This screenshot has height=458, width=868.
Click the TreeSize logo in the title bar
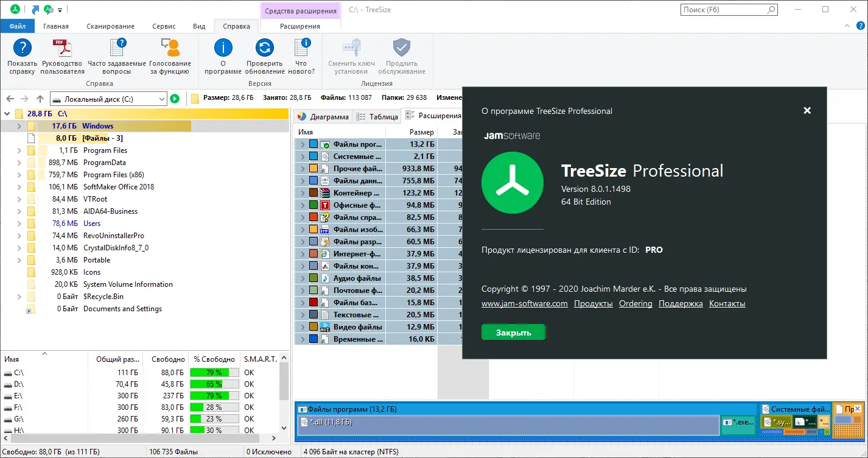click(x=15, y=10)
